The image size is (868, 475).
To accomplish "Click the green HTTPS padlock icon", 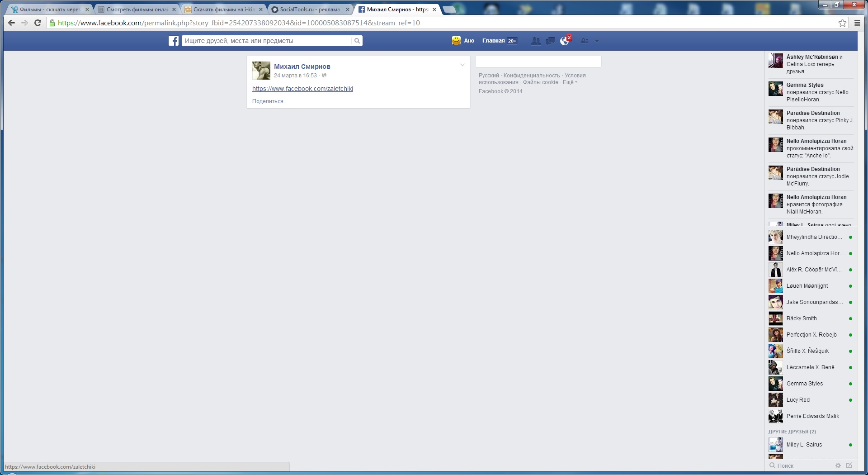I will [52, 23].
